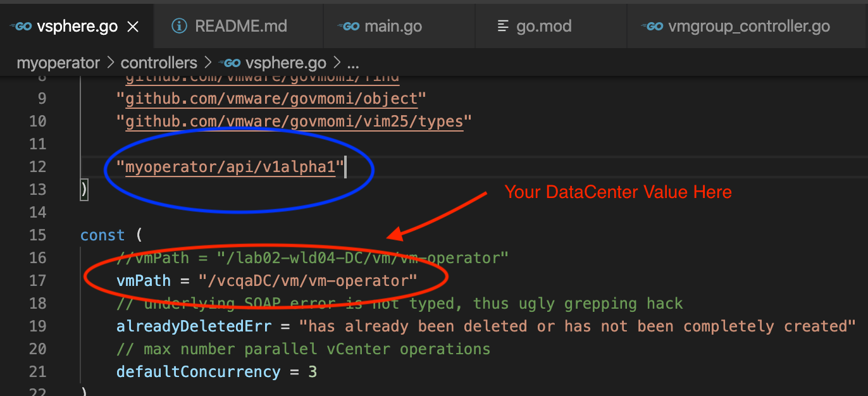Click the Go icon on vmgroup_controller.go tab
Viewport: 868px width, 396px height.
point(652,26)
